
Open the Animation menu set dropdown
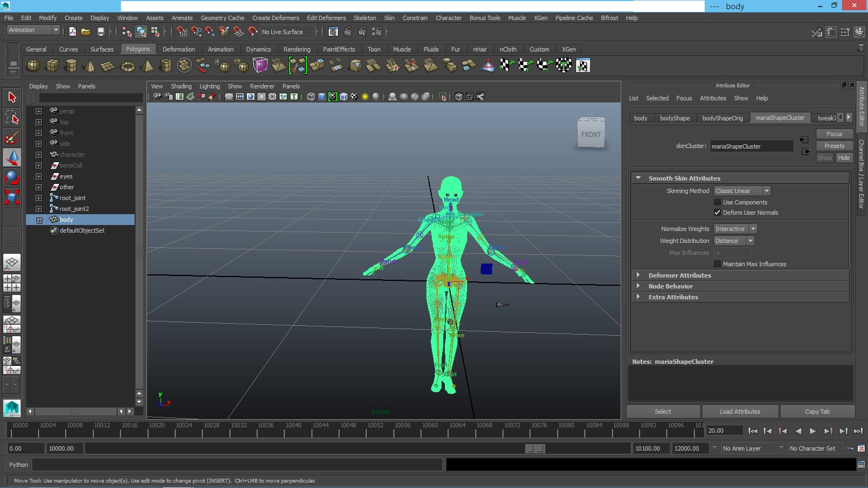pyautogui.click(x=33, y=30)
